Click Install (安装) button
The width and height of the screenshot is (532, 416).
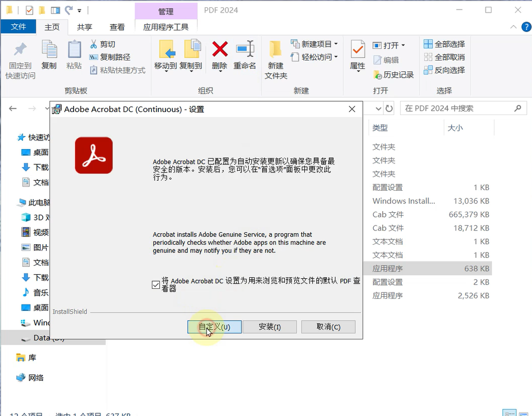pyautogui.click(x=270, y=327)
